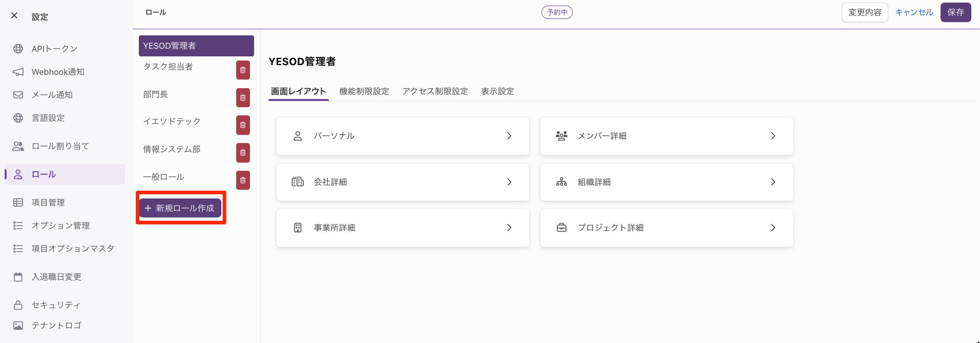Go to セキュリティ settings

click(56, 305)
